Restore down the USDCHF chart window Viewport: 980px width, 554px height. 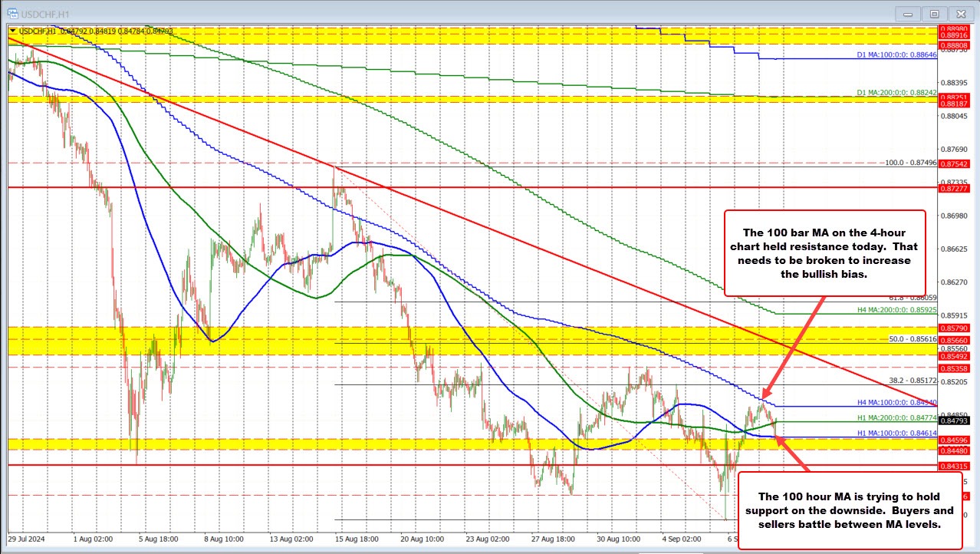(x=934, y=13)
